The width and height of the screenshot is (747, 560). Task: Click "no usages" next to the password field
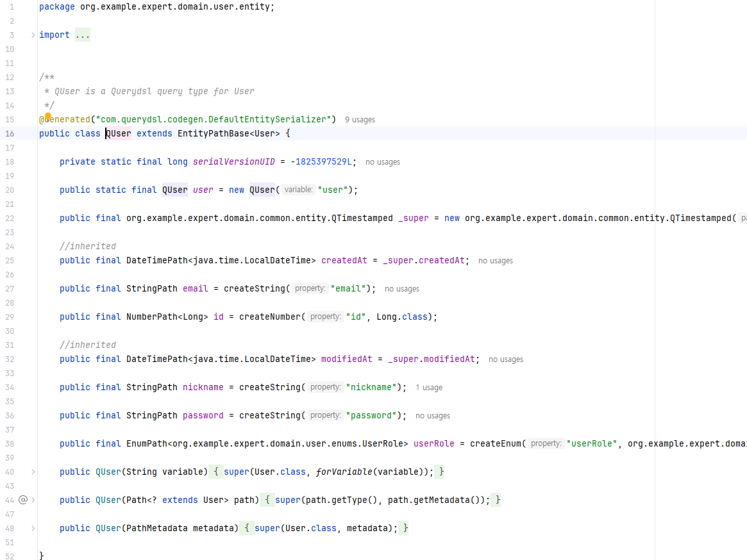[432, 415]
